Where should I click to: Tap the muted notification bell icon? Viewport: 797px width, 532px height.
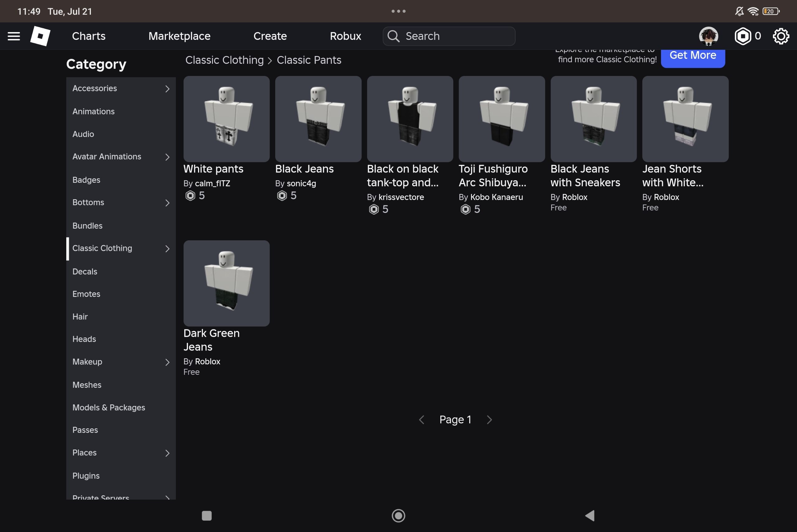[x=739, y=11]
